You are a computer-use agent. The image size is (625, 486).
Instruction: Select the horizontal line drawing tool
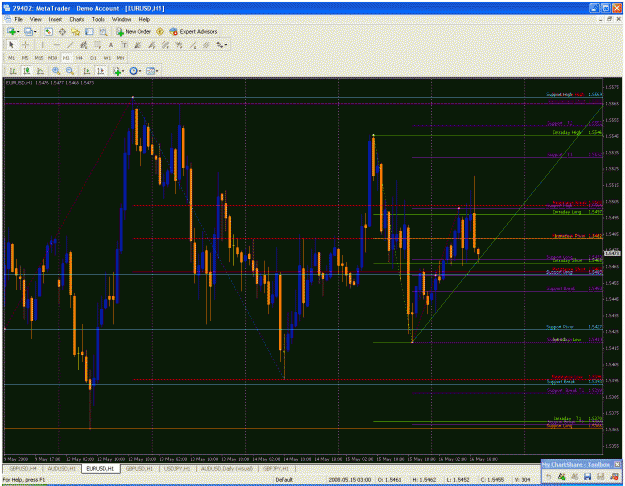click(x=56, y=45)
